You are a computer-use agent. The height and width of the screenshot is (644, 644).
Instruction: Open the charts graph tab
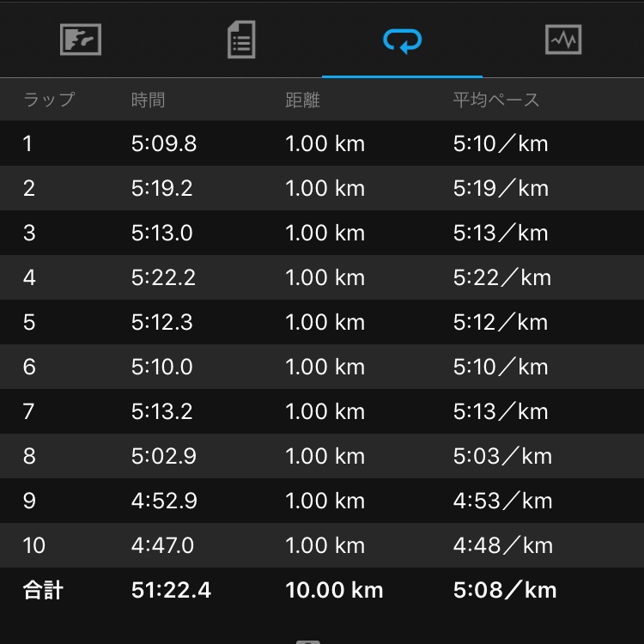coord(563,39)
